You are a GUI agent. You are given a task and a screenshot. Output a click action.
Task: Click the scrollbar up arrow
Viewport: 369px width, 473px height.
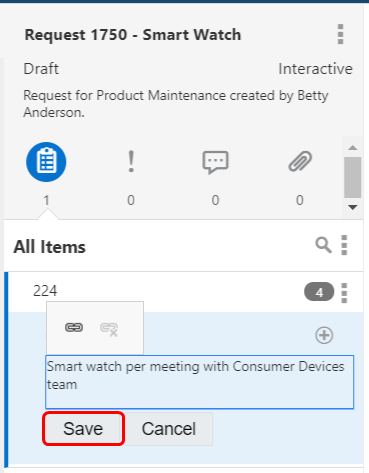click(353, 148)
